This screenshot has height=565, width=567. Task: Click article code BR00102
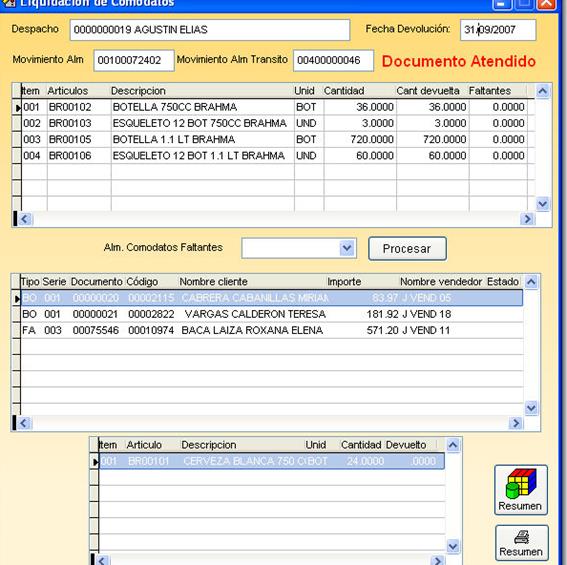(x=70, y=107)
